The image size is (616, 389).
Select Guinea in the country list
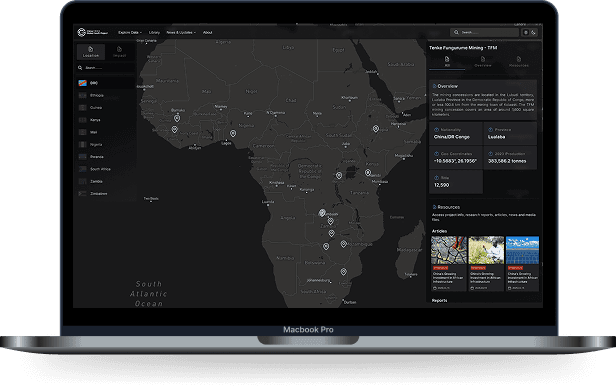click(x=105, y=107)
